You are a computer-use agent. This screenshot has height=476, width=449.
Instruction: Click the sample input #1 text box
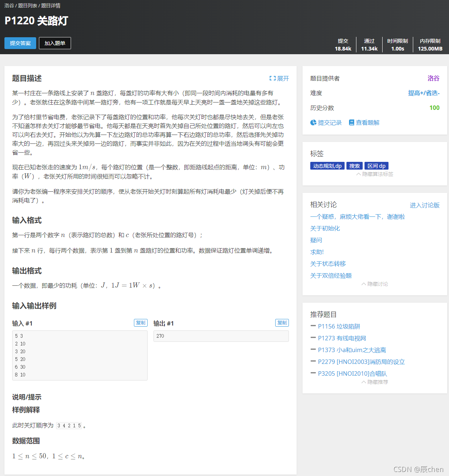[x=80, y=355]
